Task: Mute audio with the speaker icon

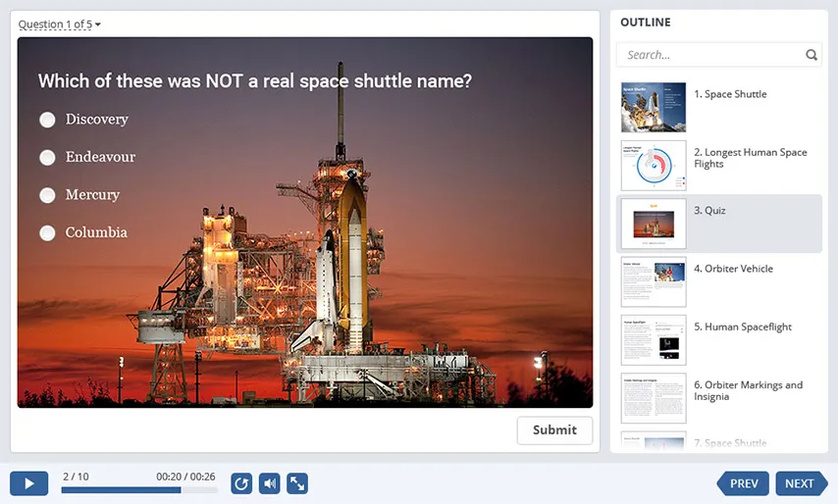Action: click(x=269, y=483)
